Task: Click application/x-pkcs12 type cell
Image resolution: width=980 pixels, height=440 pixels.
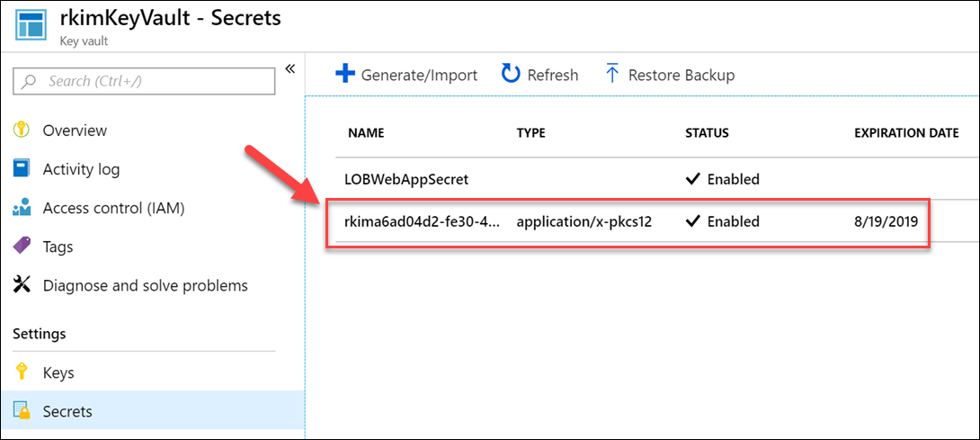Action: [x=584, y=221]
